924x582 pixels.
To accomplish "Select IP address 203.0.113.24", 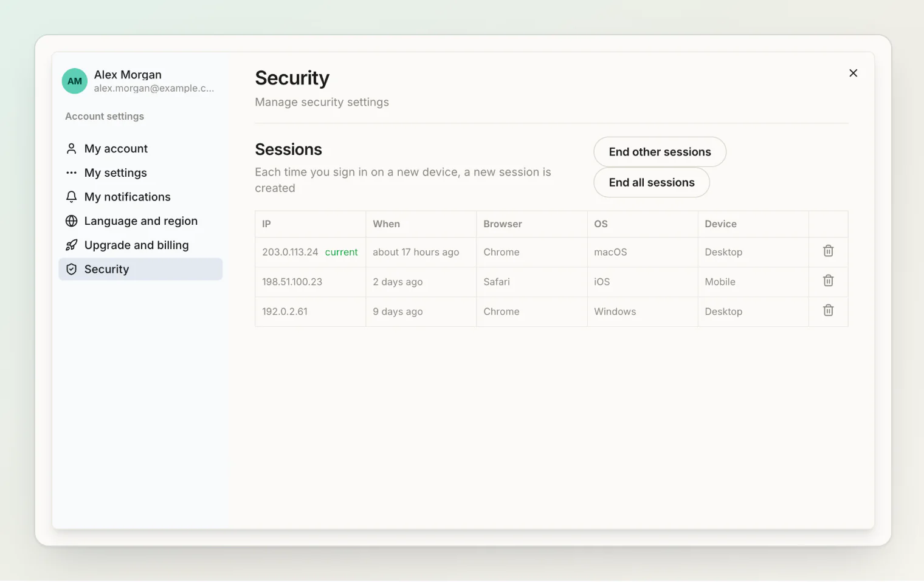I will click(x=290, y=252).
